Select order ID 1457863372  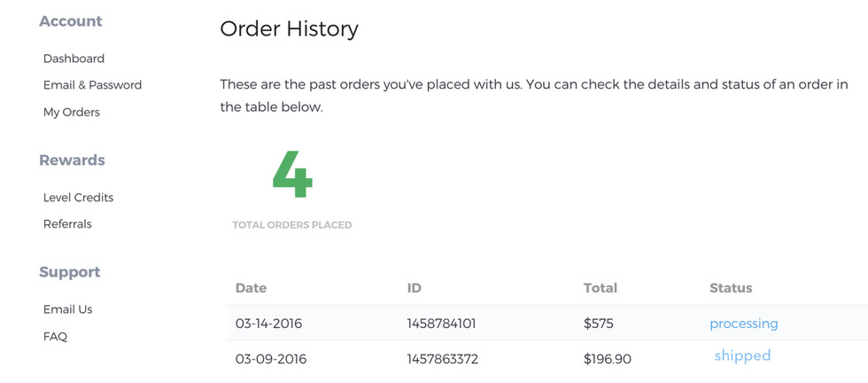pos(442,359)
